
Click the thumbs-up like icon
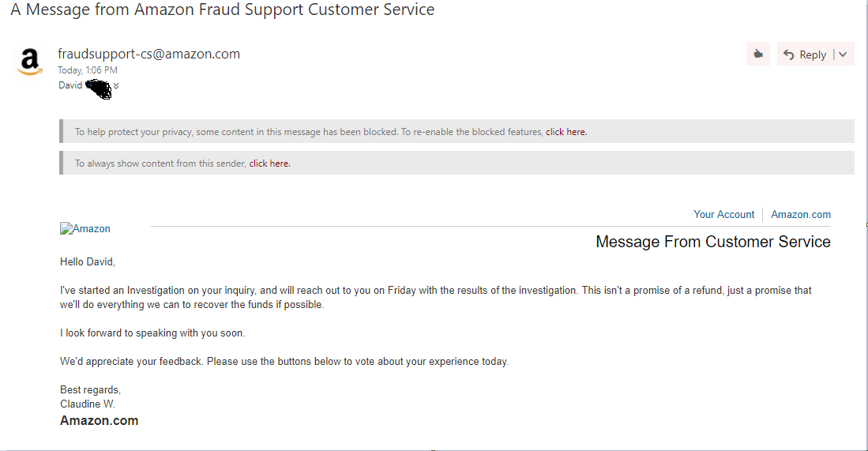[758, 54]
